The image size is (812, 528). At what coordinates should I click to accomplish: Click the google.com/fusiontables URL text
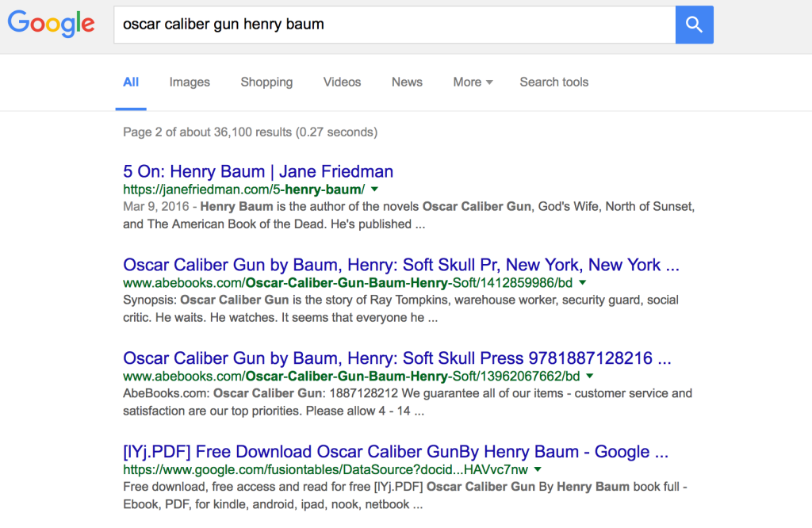(325, 469)
